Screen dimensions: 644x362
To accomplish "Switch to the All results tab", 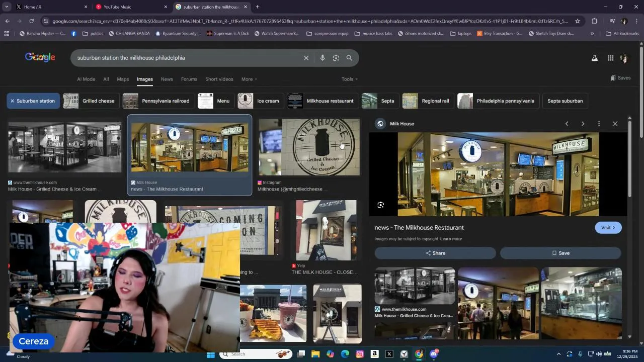I will tap(106, 79).
